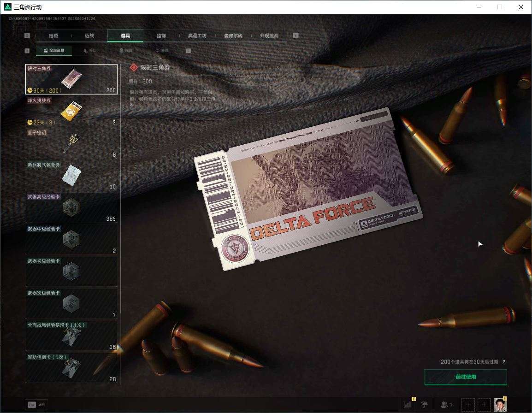Click the clock icon beside 30天 (200)
This screenshot has width=532, height=413.
[30, 90]
